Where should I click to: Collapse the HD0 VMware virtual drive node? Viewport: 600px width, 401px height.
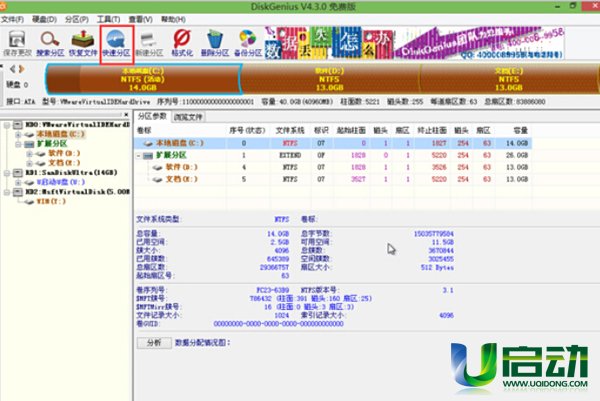tap(7, 125)
